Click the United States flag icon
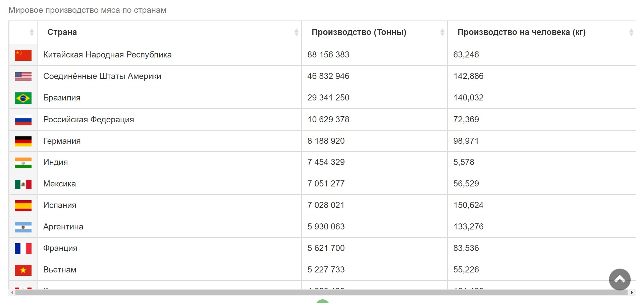This screenshot has width=644, height=303. point(23,77)
